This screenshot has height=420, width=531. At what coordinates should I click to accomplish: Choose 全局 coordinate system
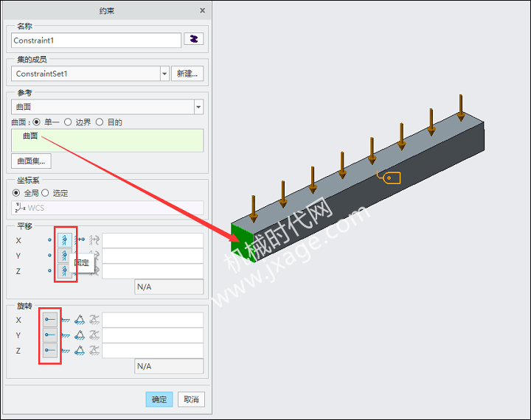point(16,193)
